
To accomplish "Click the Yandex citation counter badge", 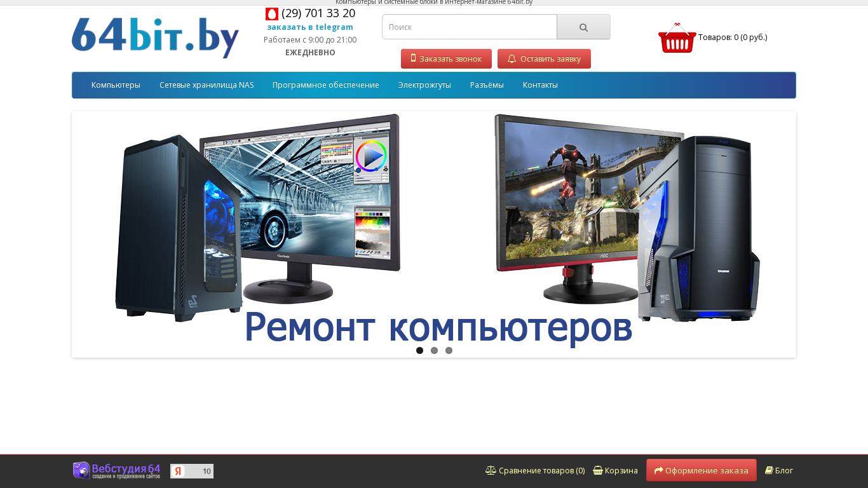I will coord(192,471).
